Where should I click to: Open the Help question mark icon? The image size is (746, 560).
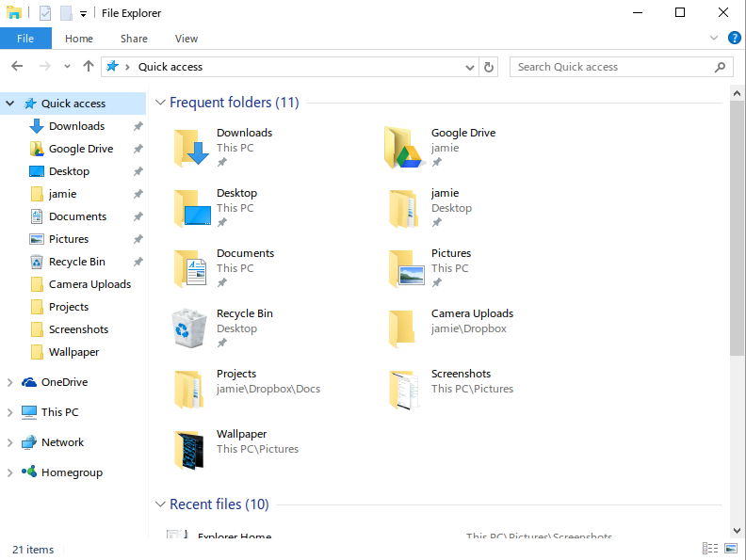734,38
